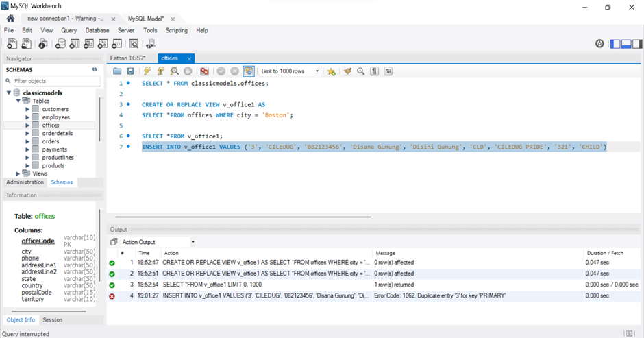This screenshot has width=644, height=338.
Task: Rollback the current transaction X icon
Action: click(x=234, y=71)
